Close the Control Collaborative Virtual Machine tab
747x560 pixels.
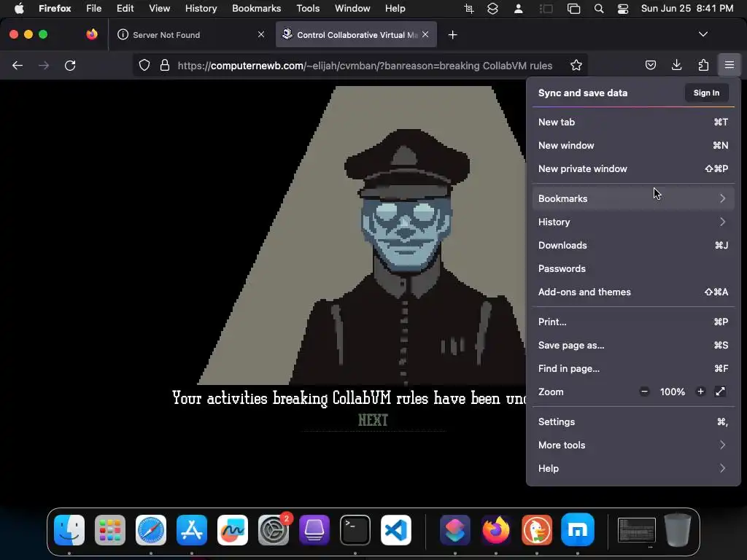click(425, 34)
